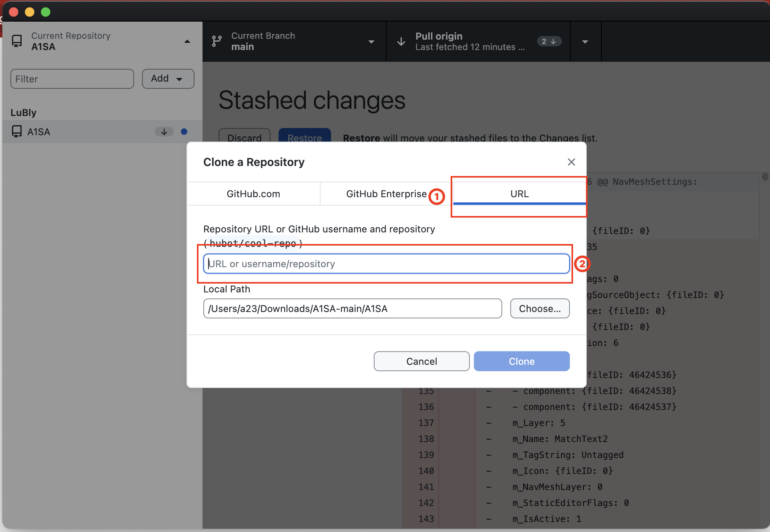770x532 pixels.
Task: Click the Pull origin down-arrow icon
Action: [401, 41]
